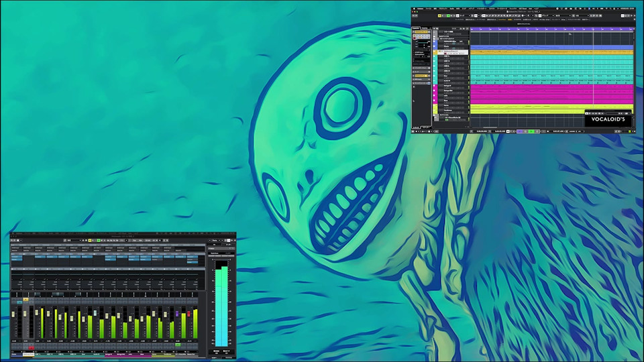Select 'Audio 03' channel name in the mixer

tap(99, 354)
